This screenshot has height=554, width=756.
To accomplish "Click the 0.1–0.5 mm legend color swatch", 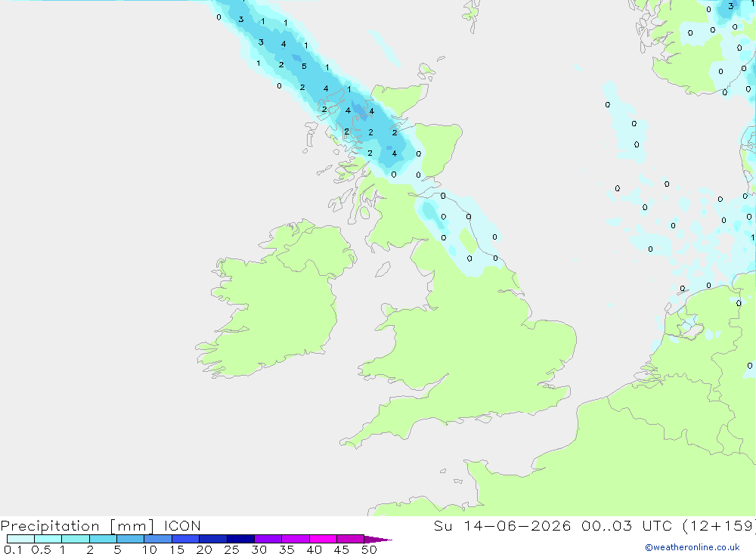I will coord(20,539).
